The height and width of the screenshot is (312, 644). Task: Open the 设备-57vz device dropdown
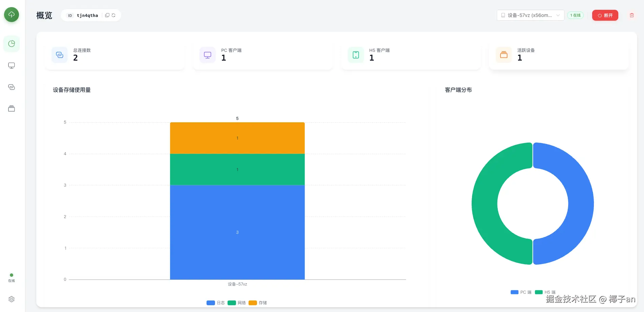[531, 15]
